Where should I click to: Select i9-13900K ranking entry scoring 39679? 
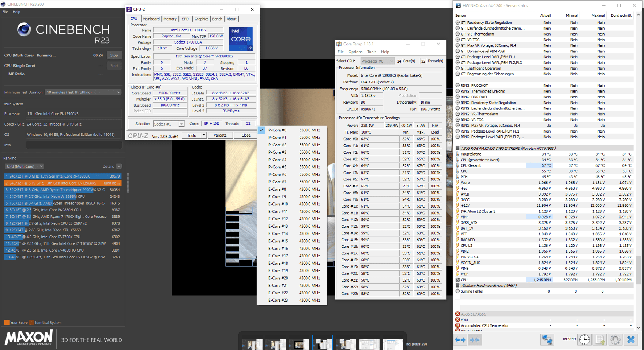click(x=63, y=176)
